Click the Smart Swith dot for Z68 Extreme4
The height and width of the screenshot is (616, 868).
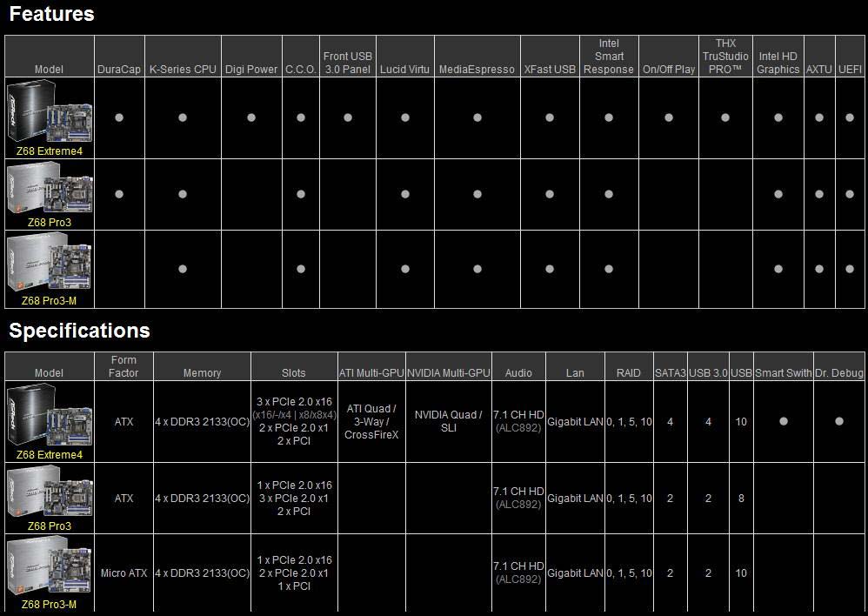point(783,421)
